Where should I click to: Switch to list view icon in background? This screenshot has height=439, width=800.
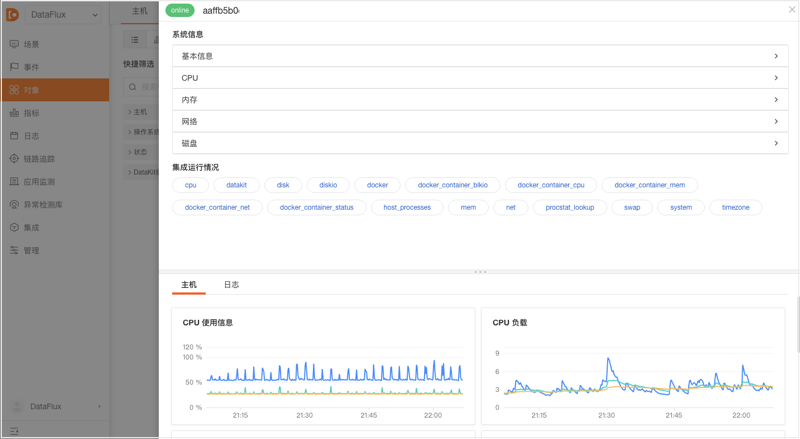click(x=135, y=40)
